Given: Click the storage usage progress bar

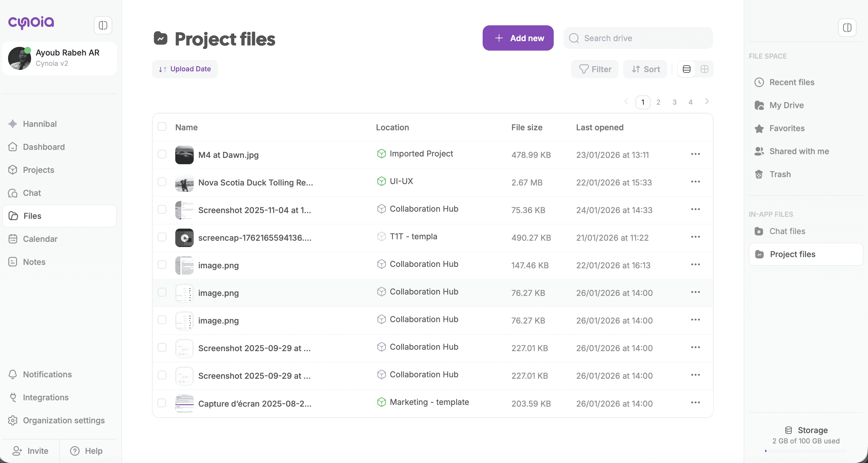Looking at the screenshot, I should click(x=805, y=451).
